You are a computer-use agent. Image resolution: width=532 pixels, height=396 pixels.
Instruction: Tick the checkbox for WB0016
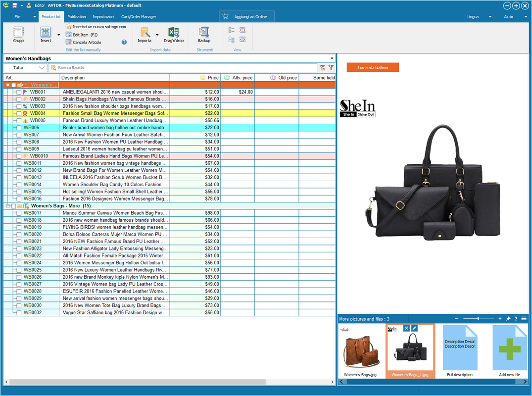tap(19, 199)
